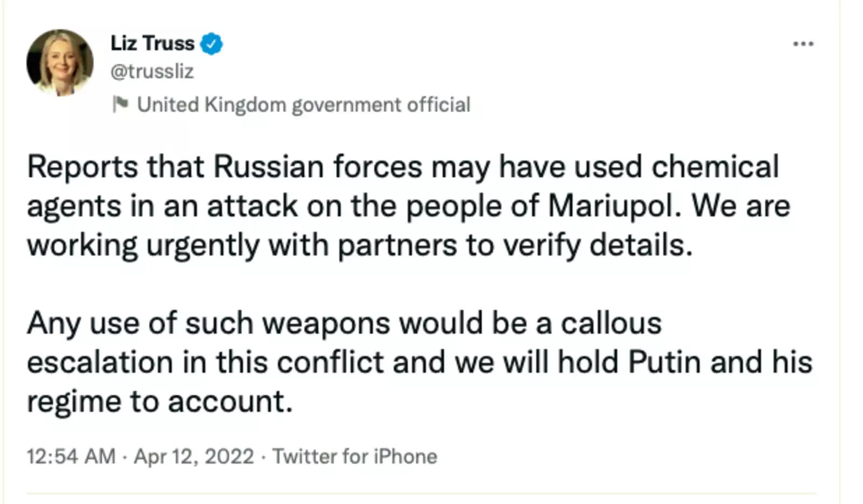Click the word "Putin" in the tweet
This screenshot has height=504, width=863.
665,362
